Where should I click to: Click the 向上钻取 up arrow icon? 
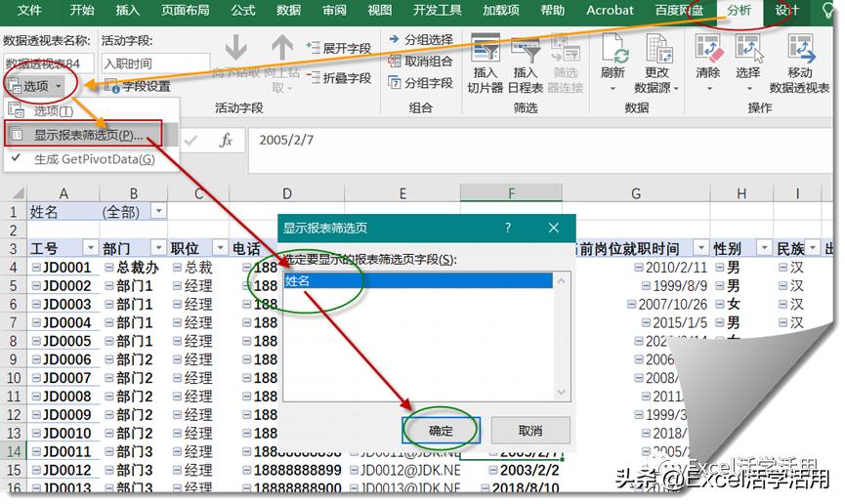pos(282,49)
